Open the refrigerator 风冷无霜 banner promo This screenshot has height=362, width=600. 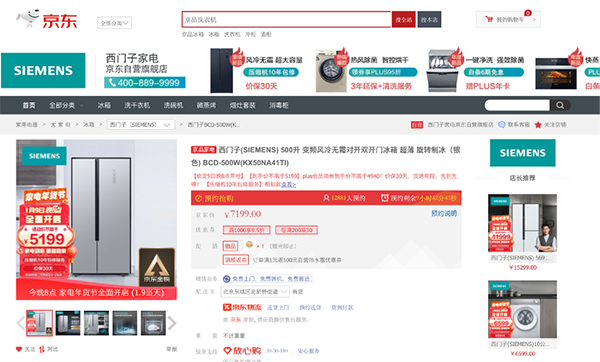coord(256,71)
